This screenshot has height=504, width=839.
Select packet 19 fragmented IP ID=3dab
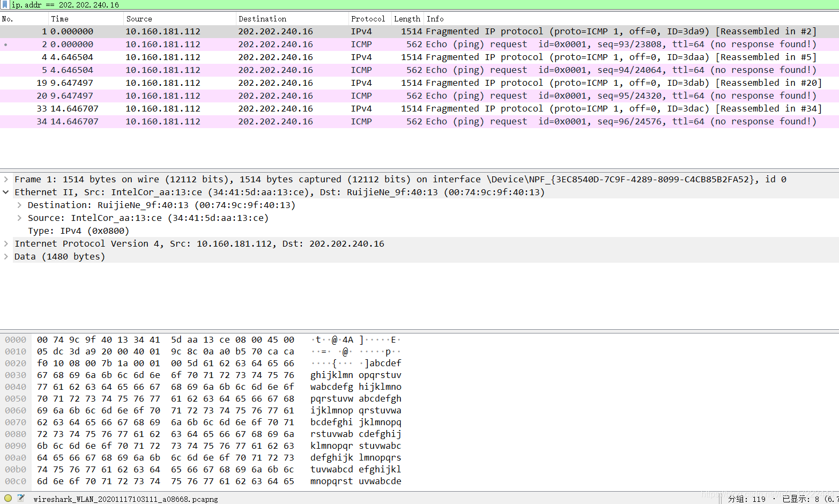[419, 83]
